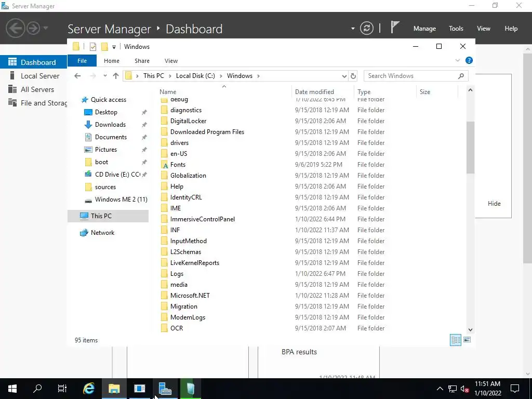Viewport: 532px width, 399px height.
Task: Click the file list vertical scrollbar thumb
Action: pos(470,147)
